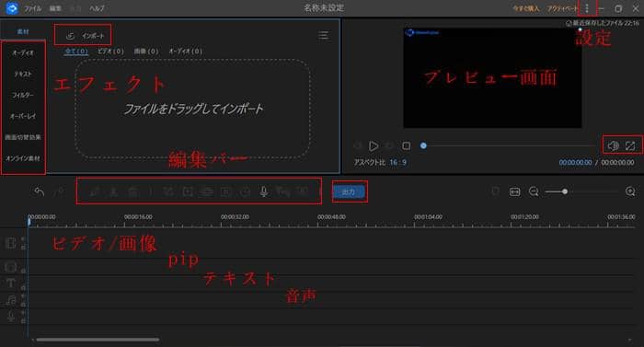The height and width of the screenshot is (347, 644).
Task: Click the BeeCut app logo
Action: tap(12, 7)
